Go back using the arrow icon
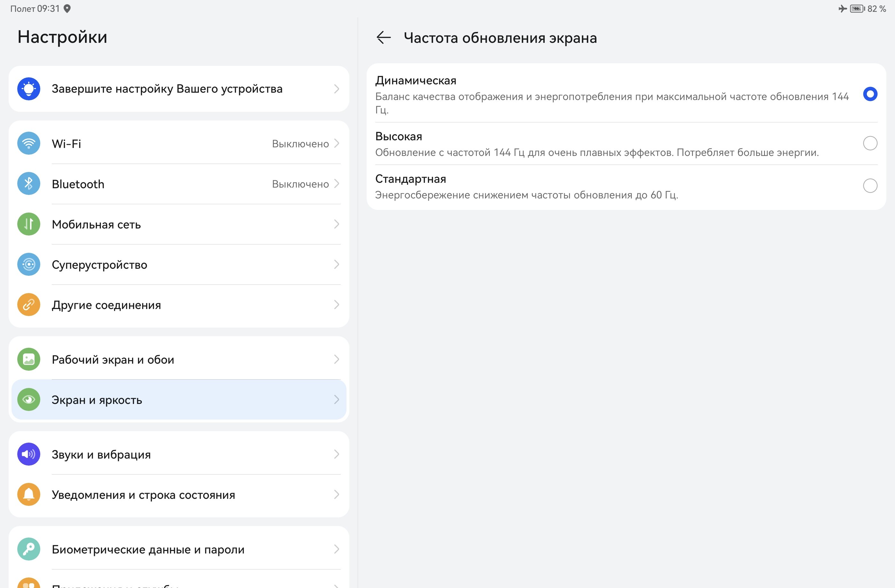This screenshot has width=895, height=588. [384, 38]
